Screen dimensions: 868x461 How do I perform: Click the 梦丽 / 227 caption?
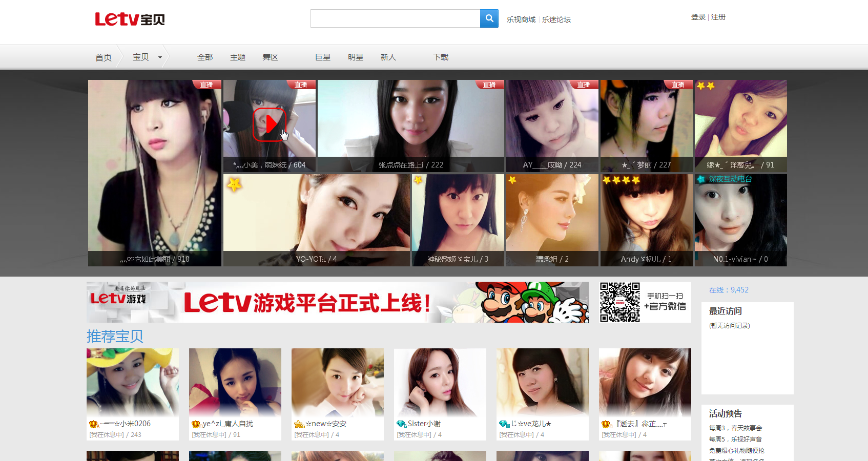(x=647, y=165)
